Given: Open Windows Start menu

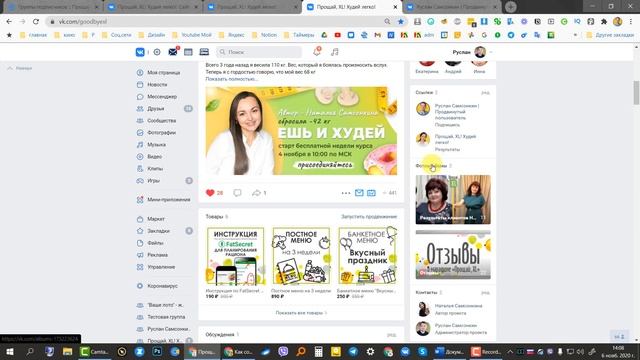Looking at the screenshot, I should pos(9,352).
